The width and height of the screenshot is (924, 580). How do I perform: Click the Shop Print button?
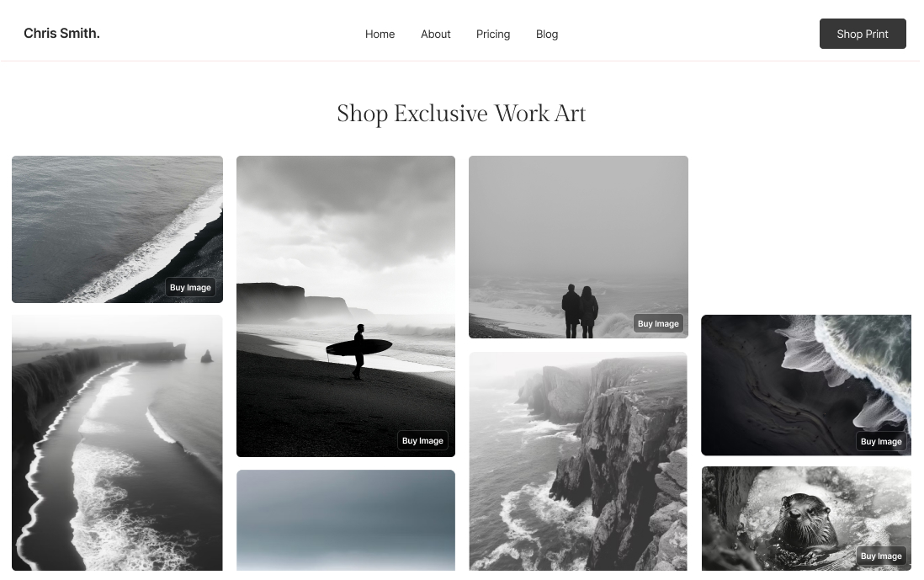862,34
